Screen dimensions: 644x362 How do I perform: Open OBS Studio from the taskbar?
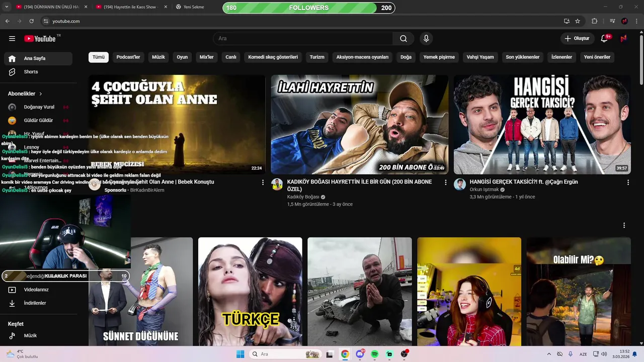point(404,354)
